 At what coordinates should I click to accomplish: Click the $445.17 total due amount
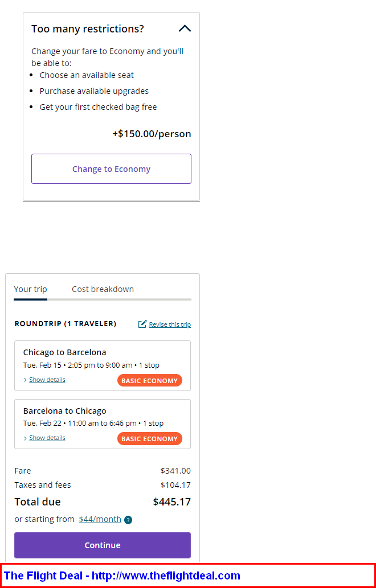172,501
